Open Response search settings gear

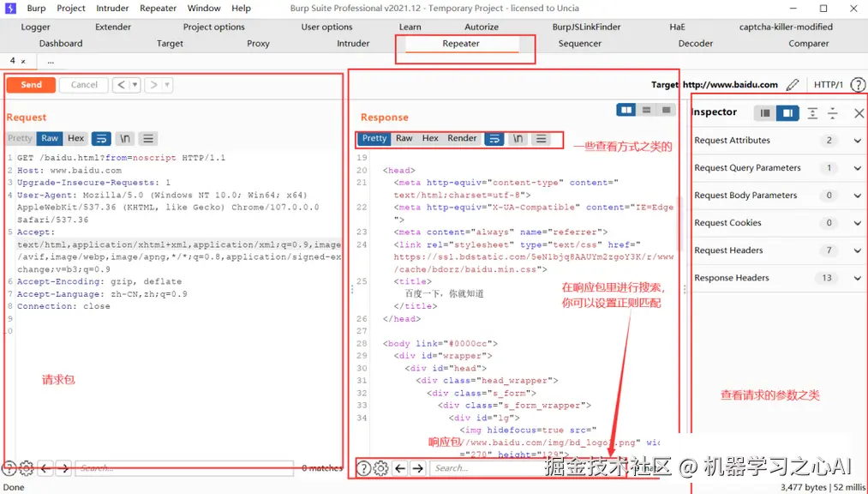pyautogui.click(x=380, y=468)
